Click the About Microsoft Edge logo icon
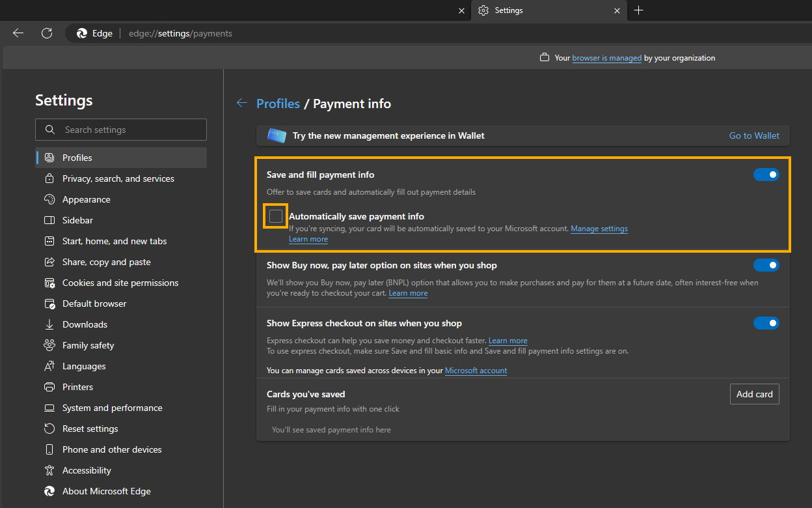 (x=49, y=491)
